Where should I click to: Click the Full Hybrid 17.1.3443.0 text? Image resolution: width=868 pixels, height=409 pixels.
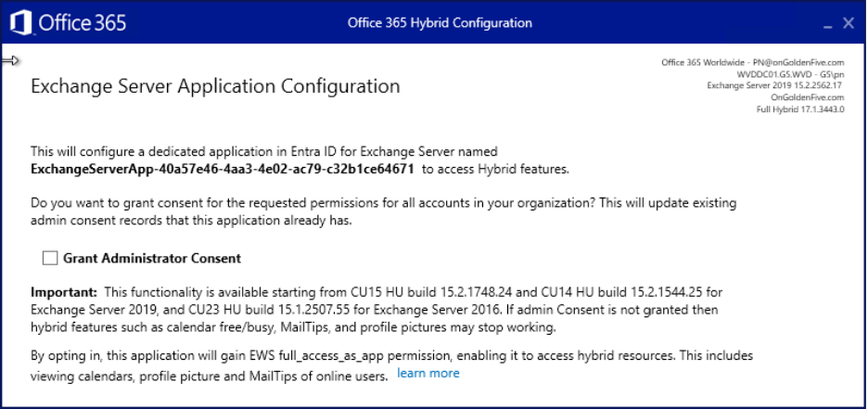[800, 109]
